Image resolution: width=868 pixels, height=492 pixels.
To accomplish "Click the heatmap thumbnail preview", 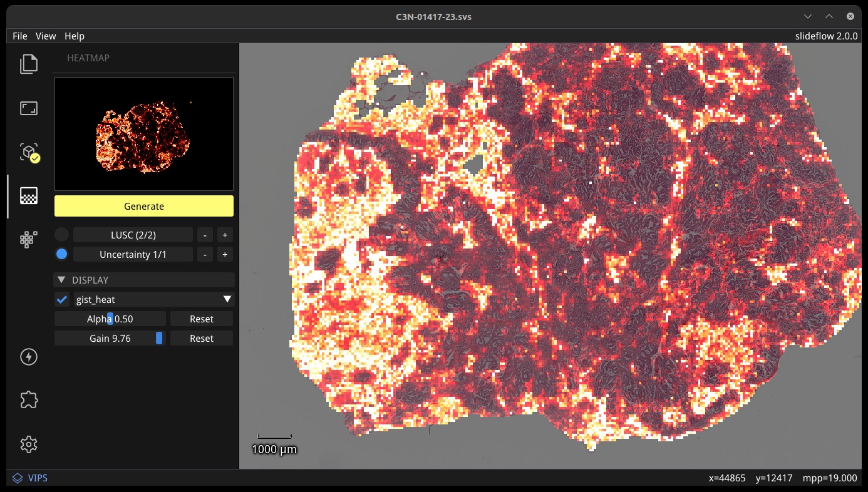I will (144, 134).
